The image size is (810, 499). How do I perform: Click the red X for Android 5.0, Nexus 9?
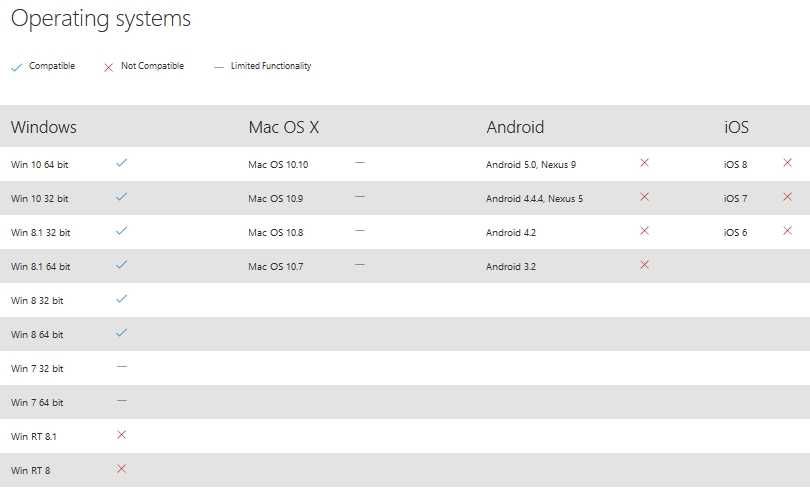click(x=644, y=163)
